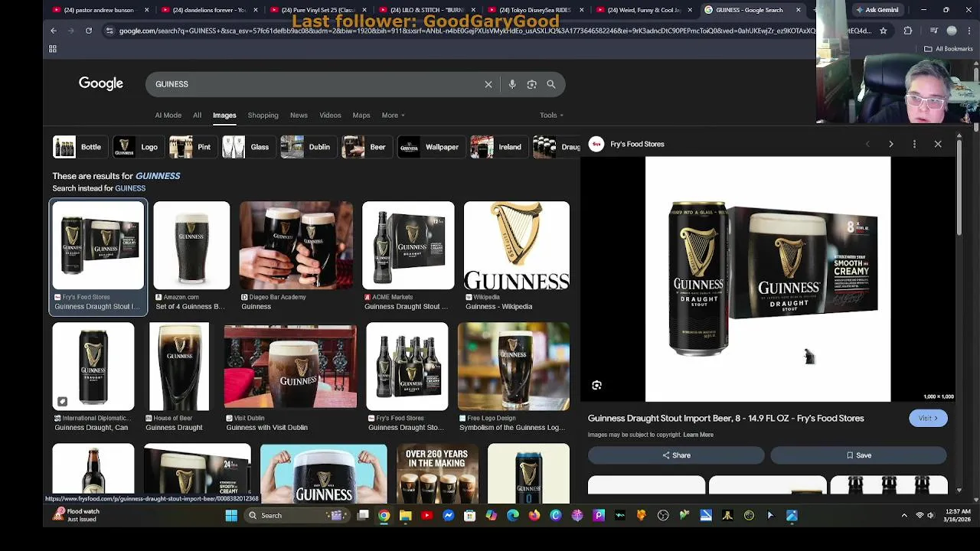Switch to the Videos tab
980x551 pixels.
pyautogui.click(x=330, y=116)
